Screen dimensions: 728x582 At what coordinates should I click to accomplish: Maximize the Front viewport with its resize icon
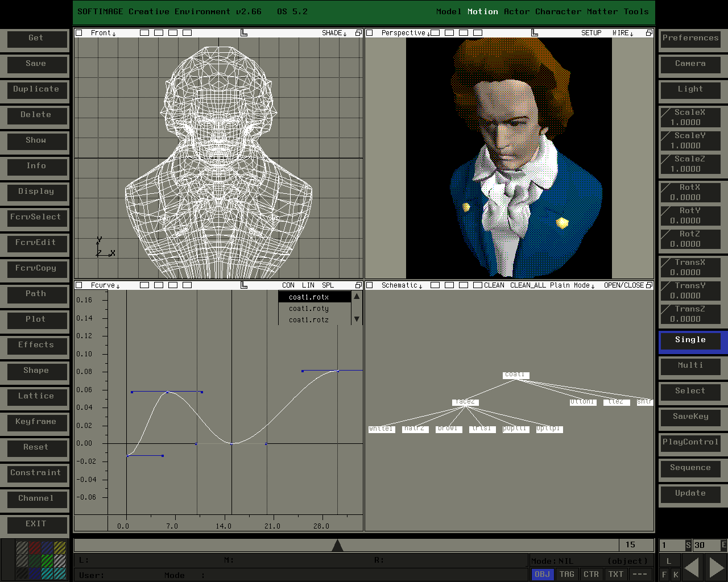(358, 33)
